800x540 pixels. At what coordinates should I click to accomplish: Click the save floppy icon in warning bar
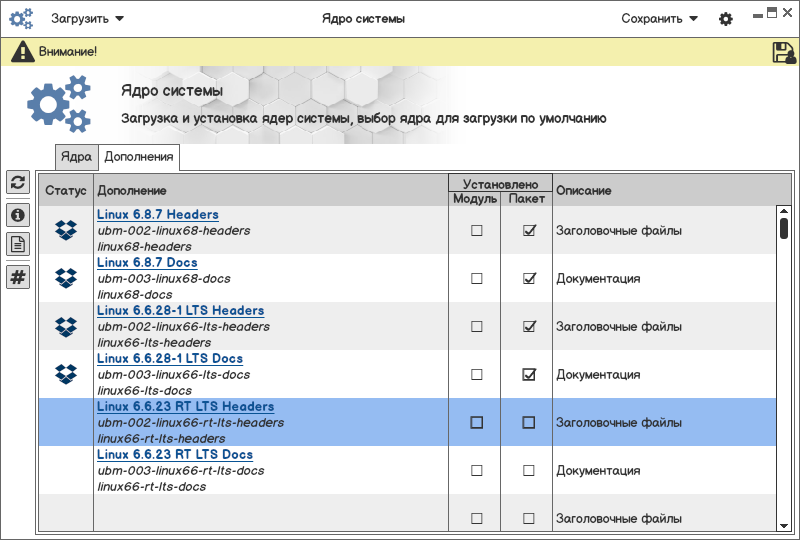coord(784,53)
